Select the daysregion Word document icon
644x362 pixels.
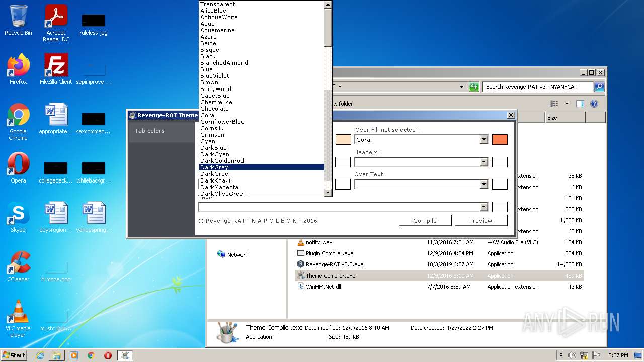pyautogui.click(x=56, y=217)
